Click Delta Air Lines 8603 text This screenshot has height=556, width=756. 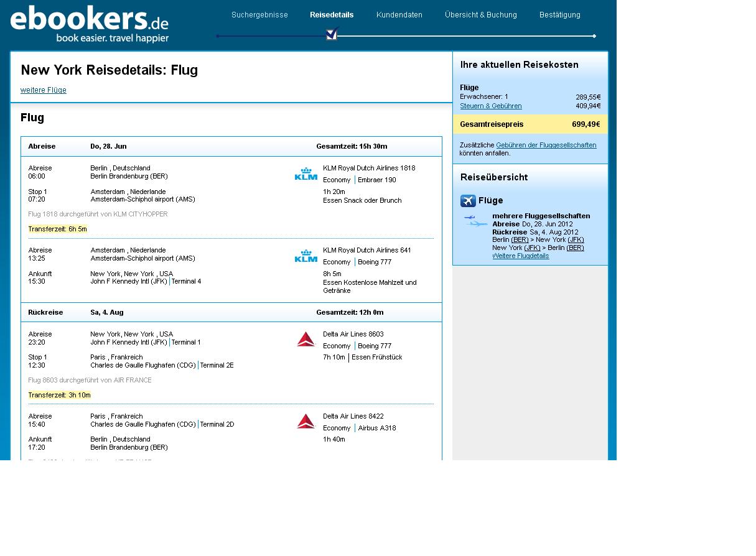pos(353,334)
